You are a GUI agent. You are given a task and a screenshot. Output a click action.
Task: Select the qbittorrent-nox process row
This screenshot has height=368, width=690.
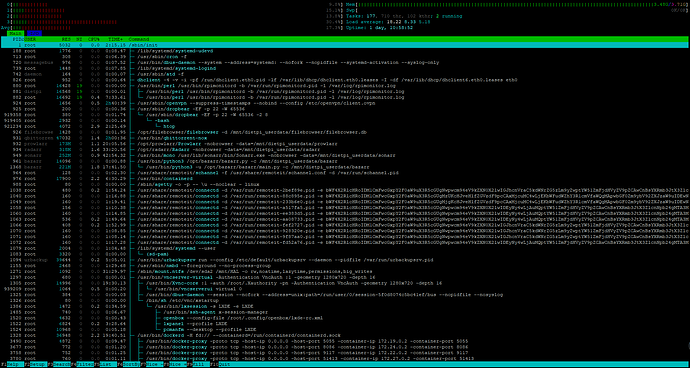click(x=345, y=138)
